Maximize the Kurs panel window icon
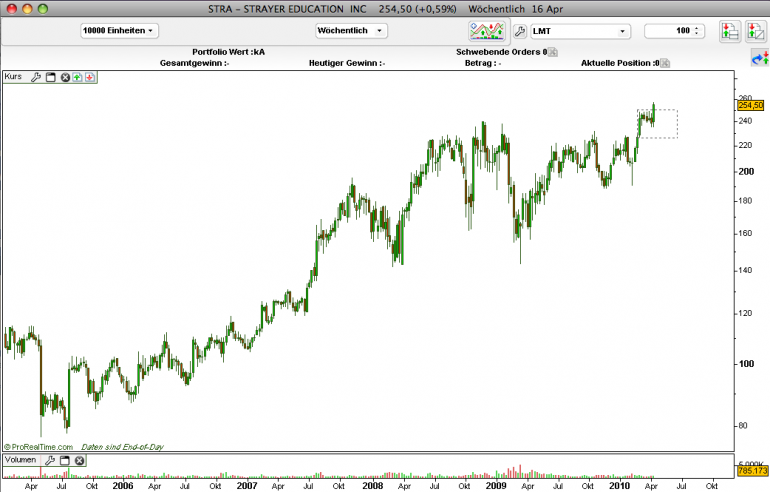This screenshot has height=492, width=770. 51,77
